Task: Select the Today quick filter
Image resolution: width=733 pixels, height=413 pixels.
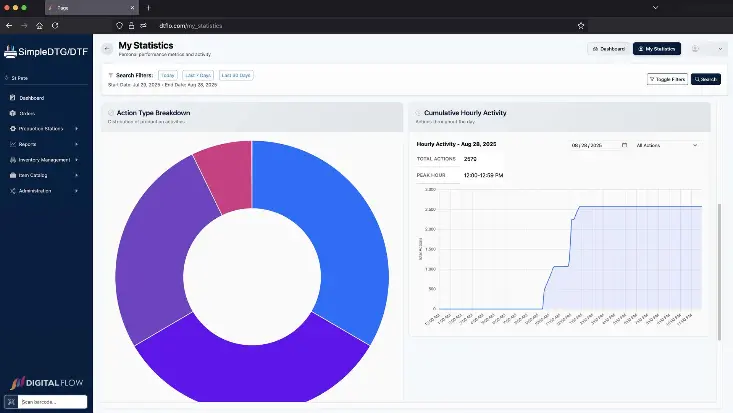Action: [167, 75]
